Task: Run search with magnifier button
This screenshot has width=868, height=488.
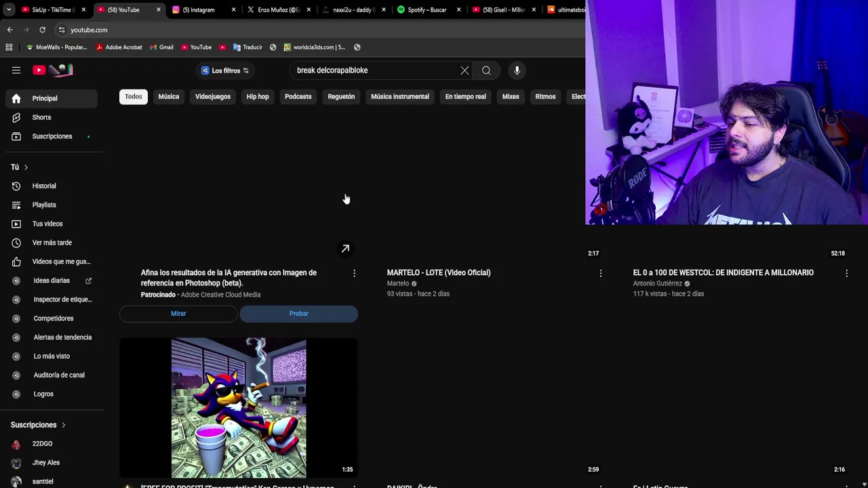Action: 486,70
